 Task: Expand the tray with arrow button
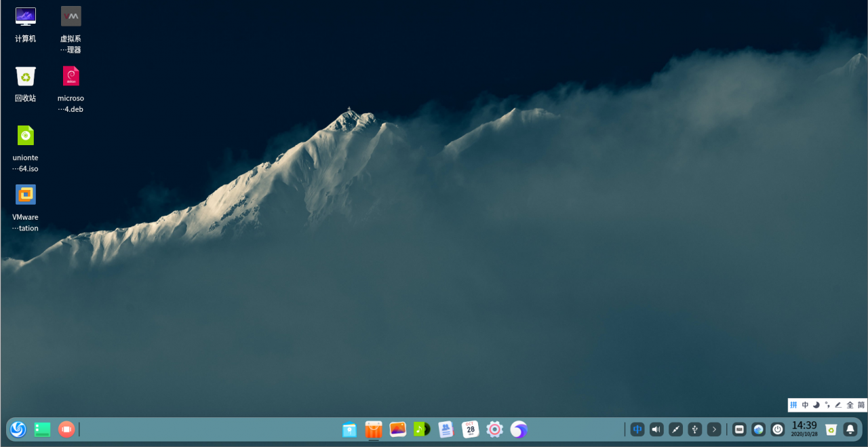[x=713, y=429]
